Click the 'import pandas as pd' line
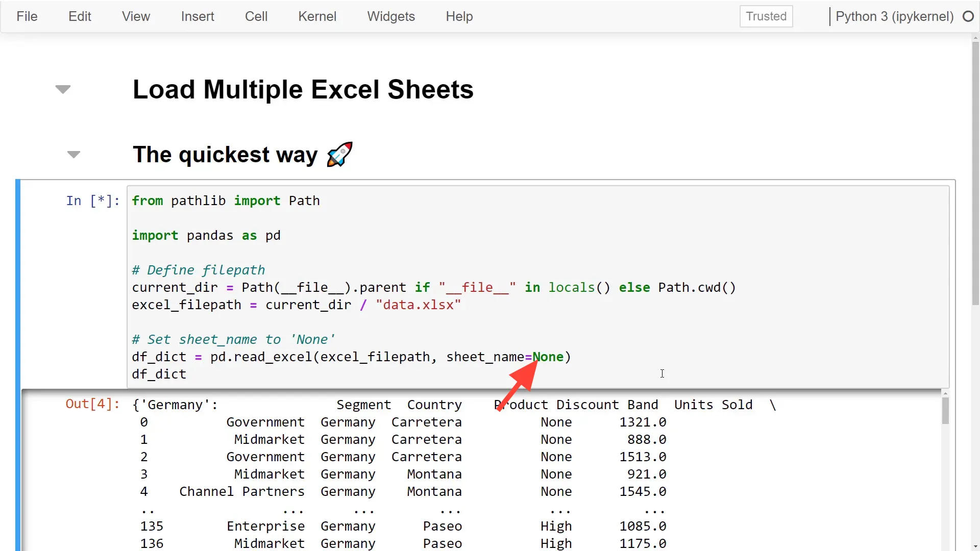This screenshot has height=551, width=980. [206, 236]
